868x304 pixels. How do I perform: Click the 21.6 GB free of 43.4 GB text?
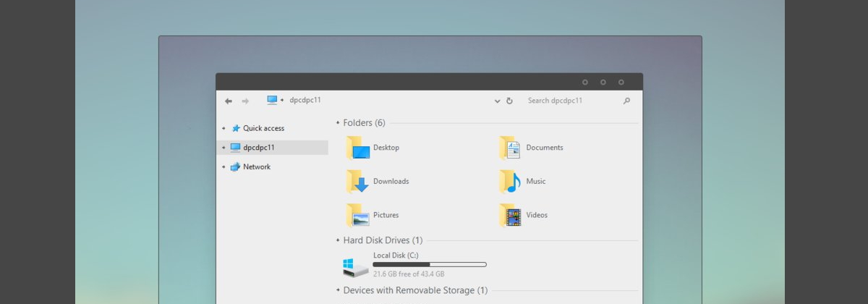(409, 274)
